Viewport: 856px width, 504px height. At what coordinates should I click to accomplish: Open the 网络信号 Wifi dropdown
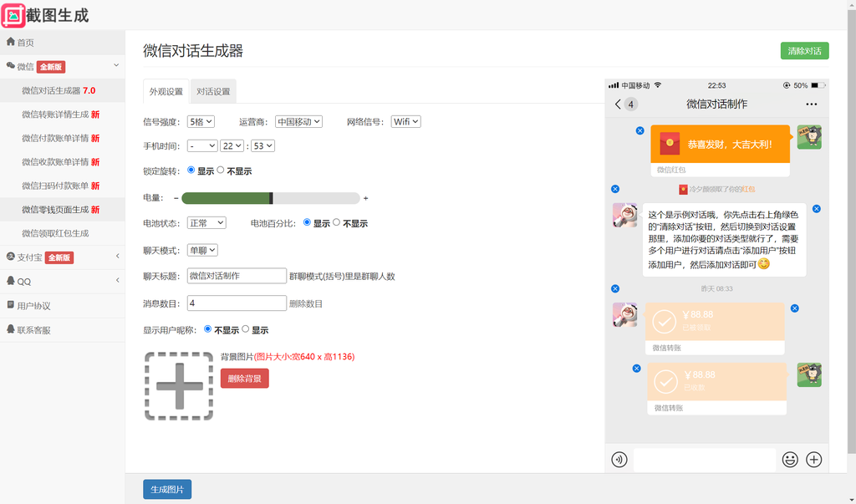coord(406,120)
